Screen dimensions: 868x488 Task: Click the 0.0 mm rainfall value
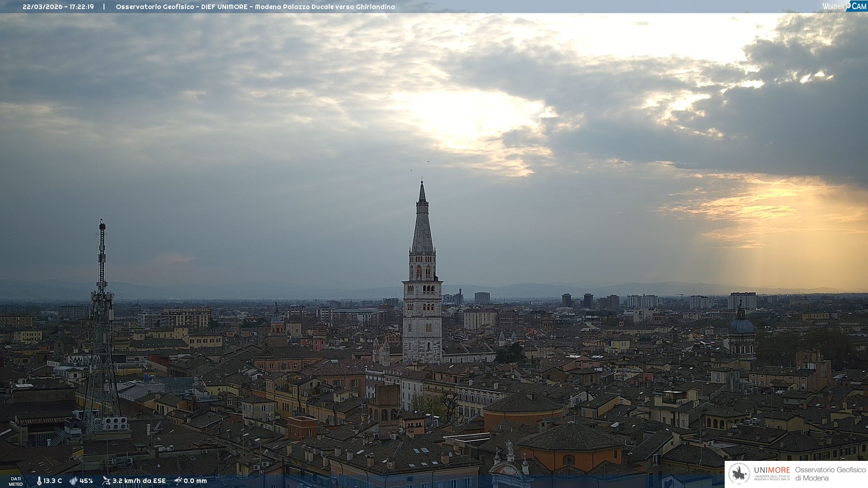point(195,481)
